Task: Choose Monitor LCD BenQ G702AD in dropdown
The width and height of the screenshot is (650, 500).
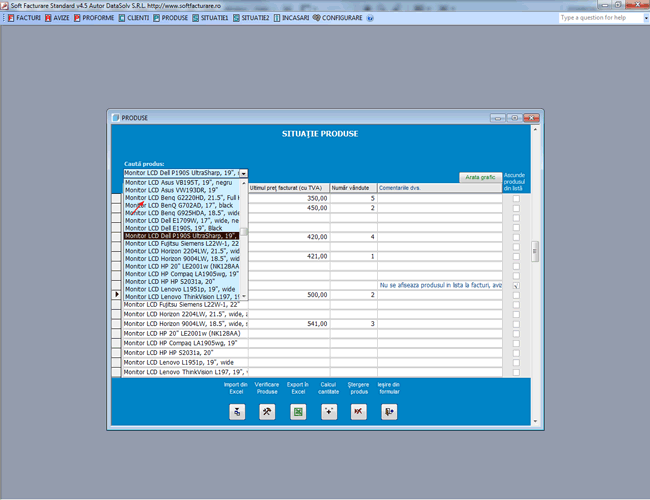Action: (182, 205)
